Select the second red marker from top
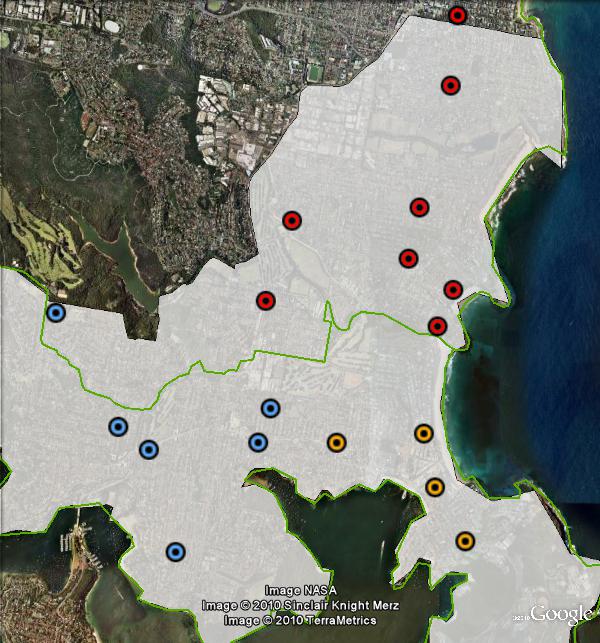Image resolution: width=600 pixels, height=643 pixels. click(450, 86)
